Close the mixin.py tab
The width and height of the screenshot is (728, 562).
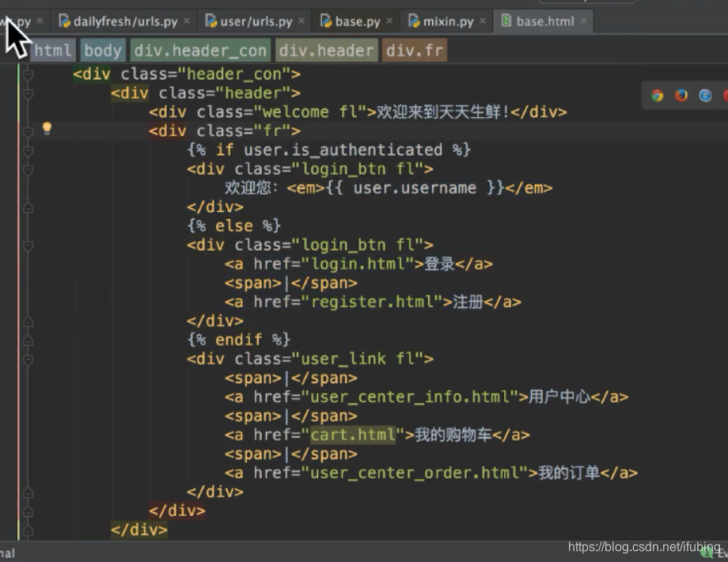483,21
